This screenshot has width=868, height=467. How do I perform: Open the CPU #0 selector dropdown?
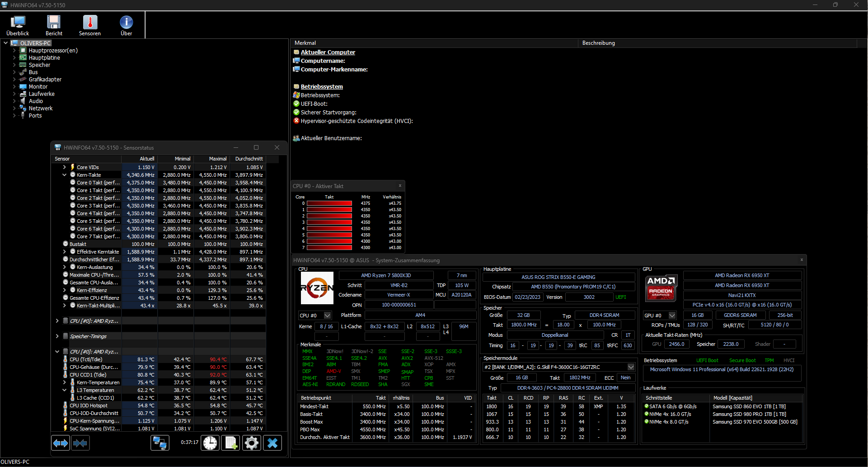(328, 316)
